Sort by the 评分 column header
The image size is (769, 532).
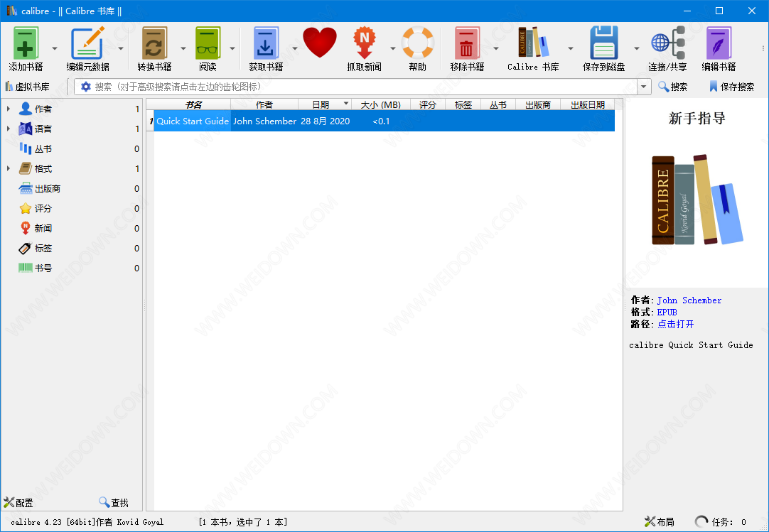[x=427, y=104]
